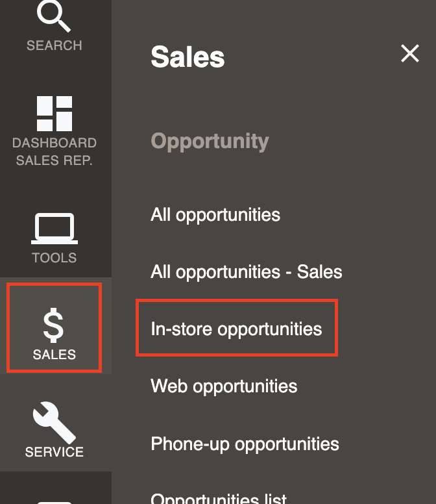Open All opportunities - Sales
Viewport: 436px width, 504px height.
[247, 272]
